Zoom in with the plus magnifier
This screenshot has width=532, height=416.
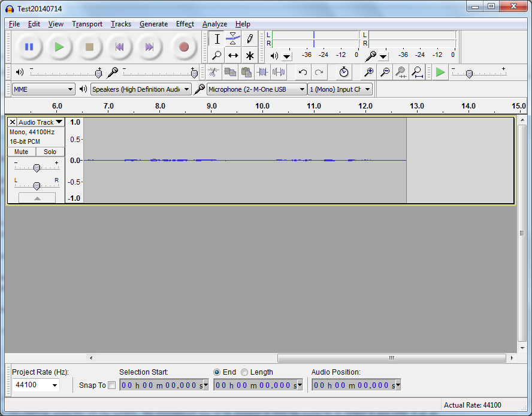368,72
